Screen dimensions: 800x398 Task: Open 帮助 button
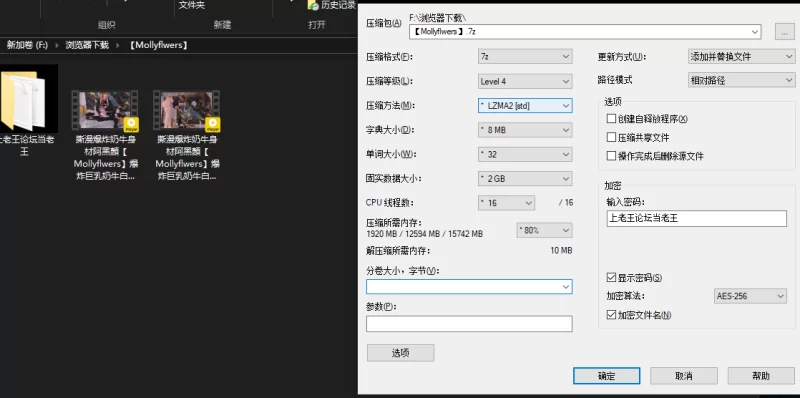[x=761, y=376]
